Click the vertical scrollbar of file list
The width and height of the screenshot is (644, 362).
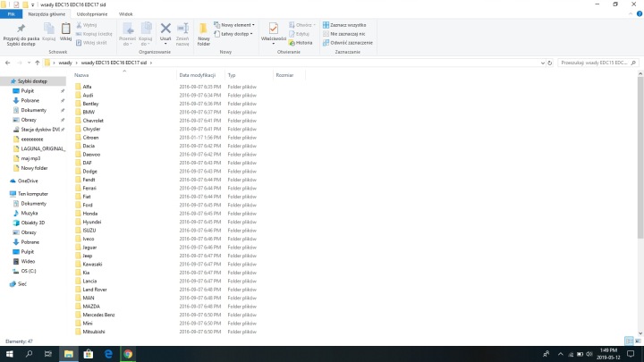639,161
